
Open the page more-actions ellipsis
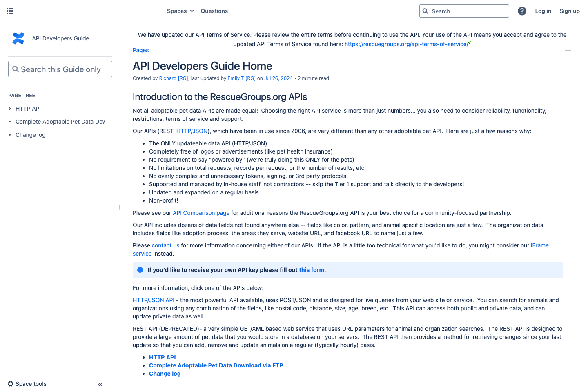(568, 50)
